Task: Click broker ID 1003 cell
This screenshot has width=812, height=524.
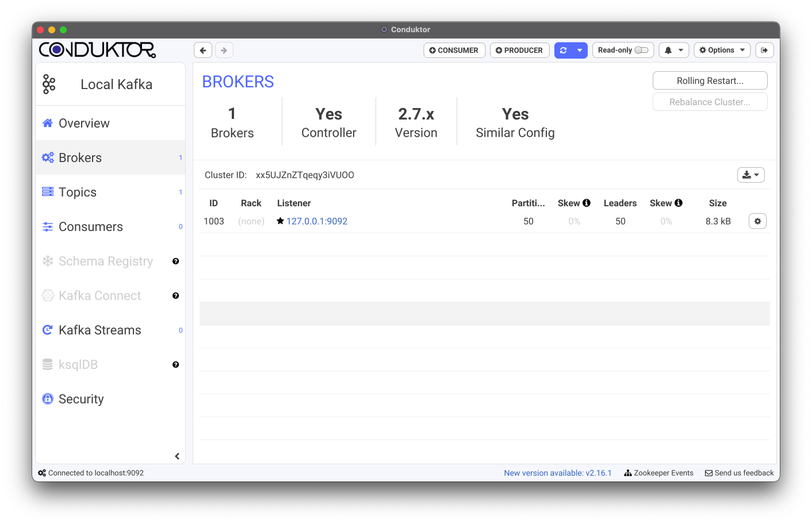Action: point(214,221)
